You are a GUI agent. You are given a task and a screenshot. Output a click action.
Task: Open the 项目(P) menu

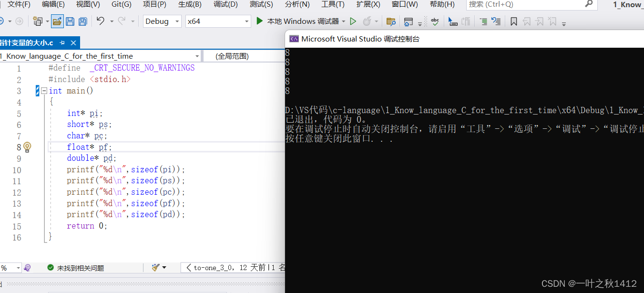coord(154,4)
